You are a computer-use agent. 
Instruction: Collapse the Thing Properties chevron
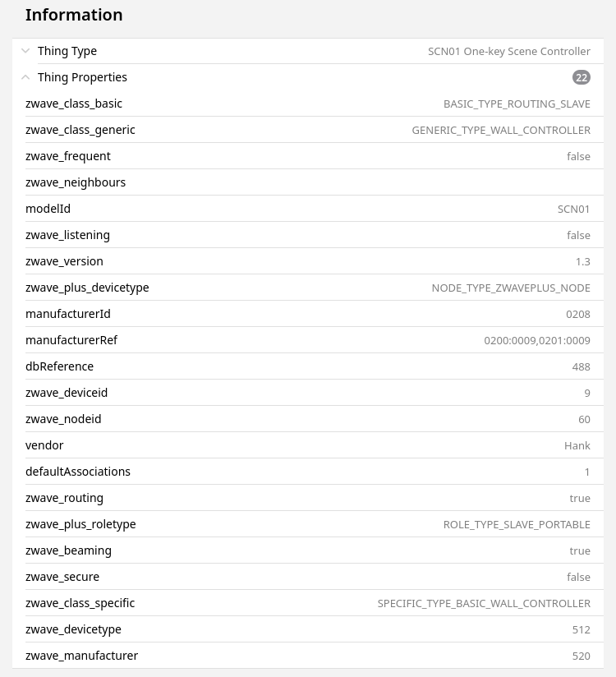point(25,77)
